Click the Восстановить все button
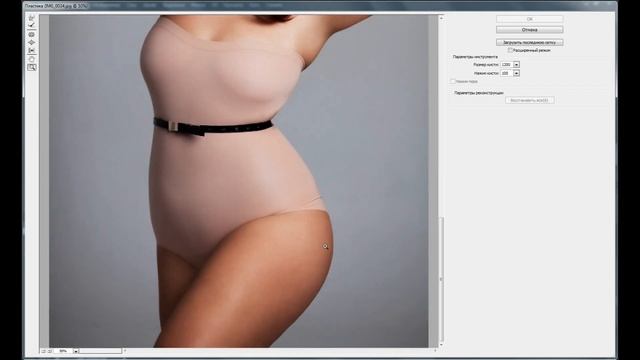This screenshot has width=640, height=360. (529, 100)
